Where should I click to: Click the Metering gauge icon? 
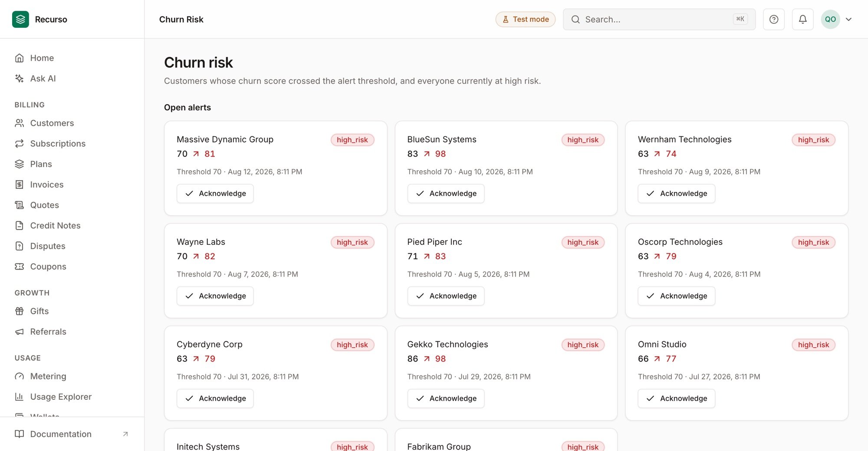(19, 376)
